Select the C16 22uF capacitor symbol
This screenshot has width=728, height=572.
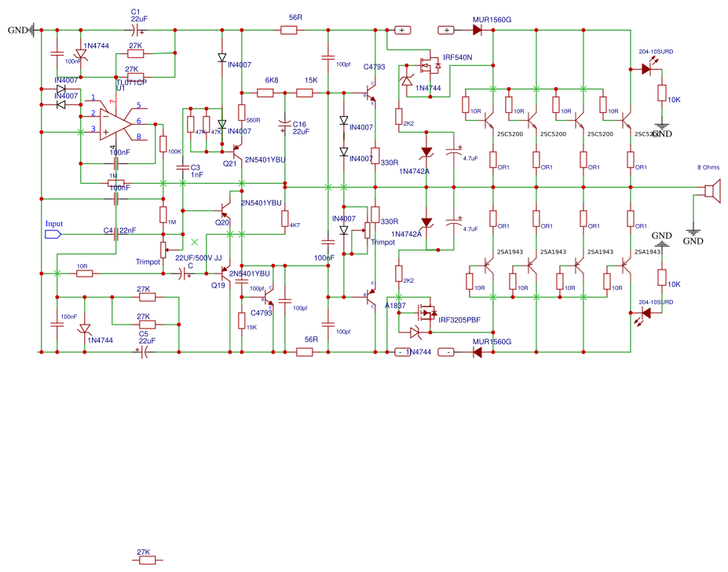284,125
